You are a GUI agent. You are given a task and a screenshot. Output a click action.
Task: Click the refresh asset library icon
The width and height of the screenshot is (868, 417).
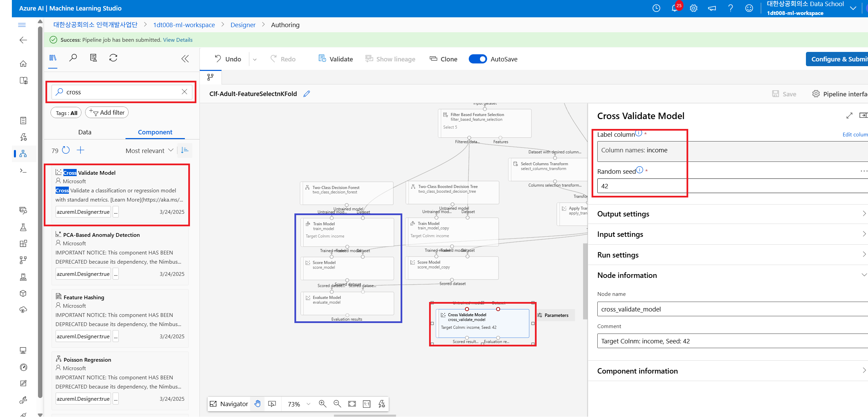pos(113,58)
